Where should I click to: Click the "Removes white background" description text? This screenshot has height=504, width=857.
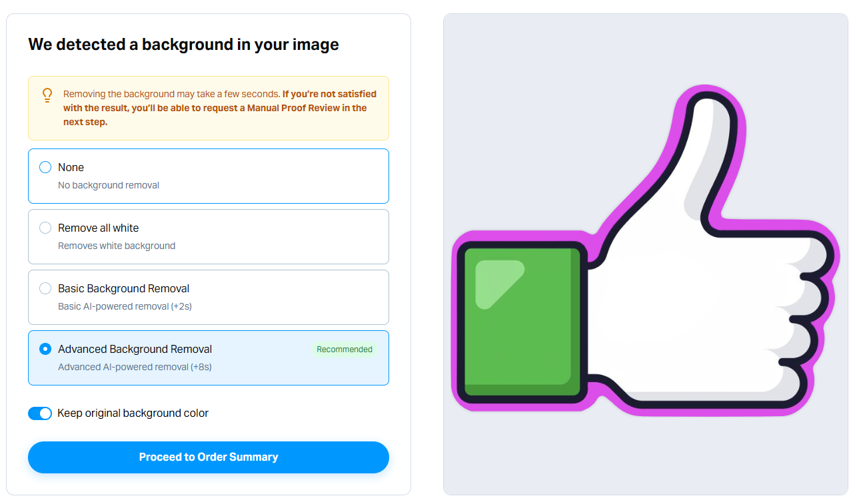click(x=117, y=246)
